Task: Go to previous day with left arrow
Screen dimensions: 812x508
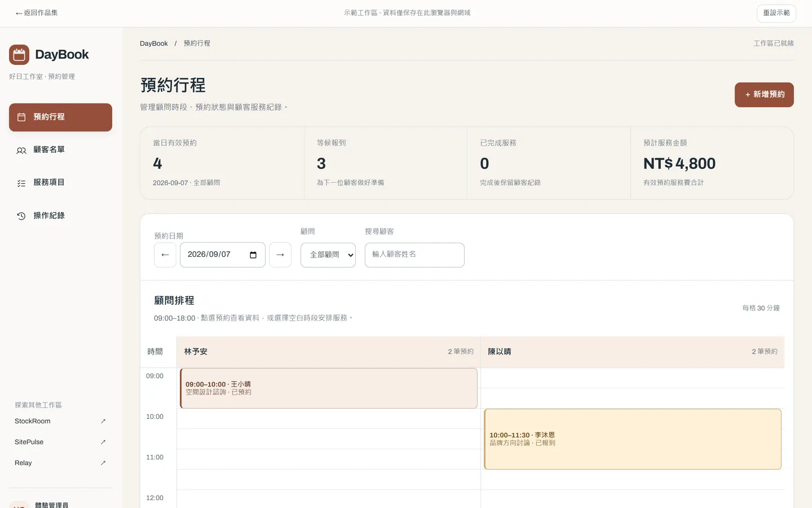Action: (x=165, y=255)
